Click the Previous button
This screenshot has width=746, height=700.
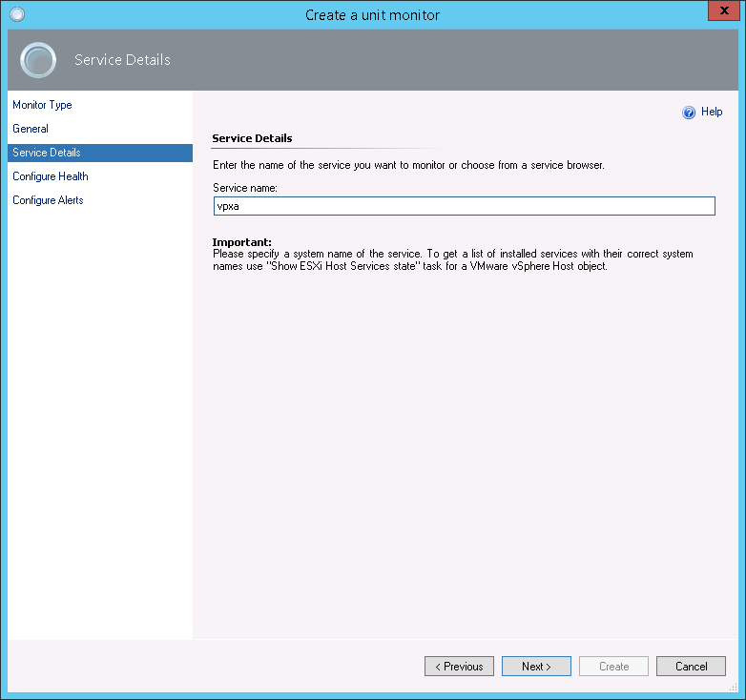(x=459, y=667)
